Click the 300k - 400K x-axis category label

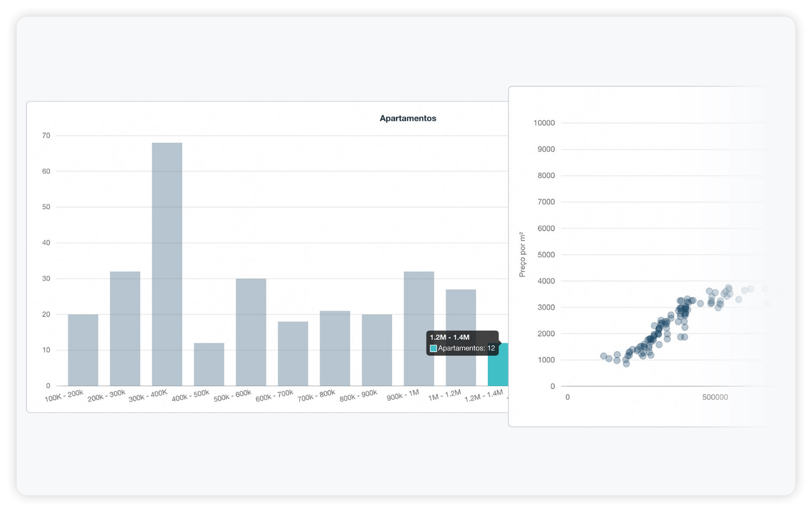click(x=148, y=396)
